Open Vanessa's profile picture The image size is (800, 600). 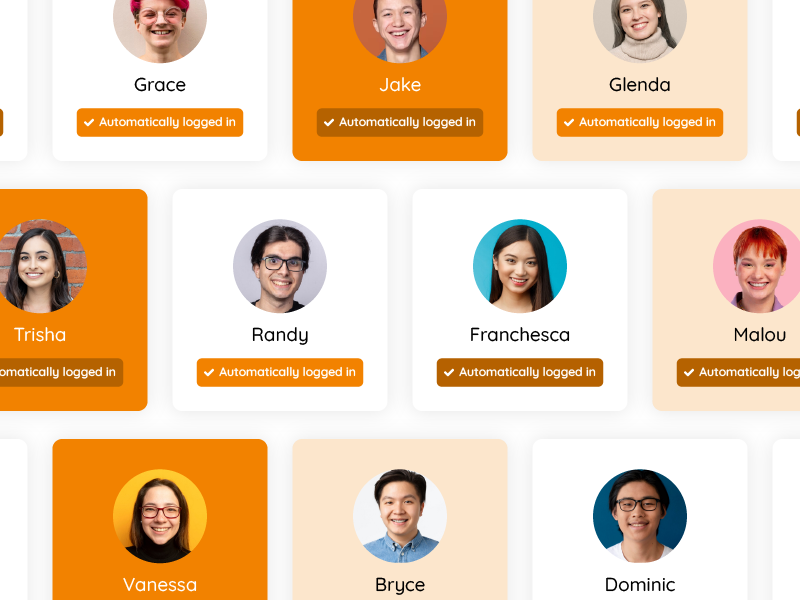click(x=160, y=516)
